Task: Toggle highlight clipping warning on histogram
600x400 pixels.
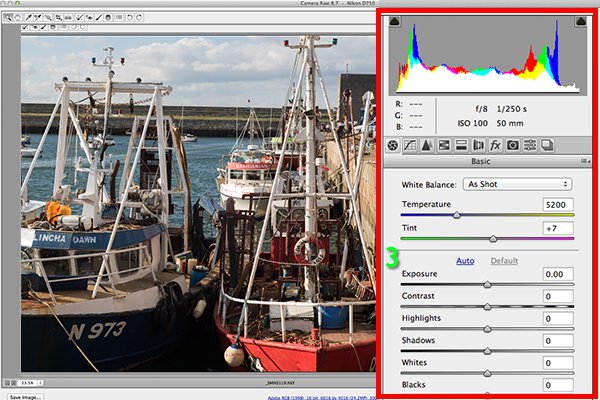Action: tap(579, 22)
